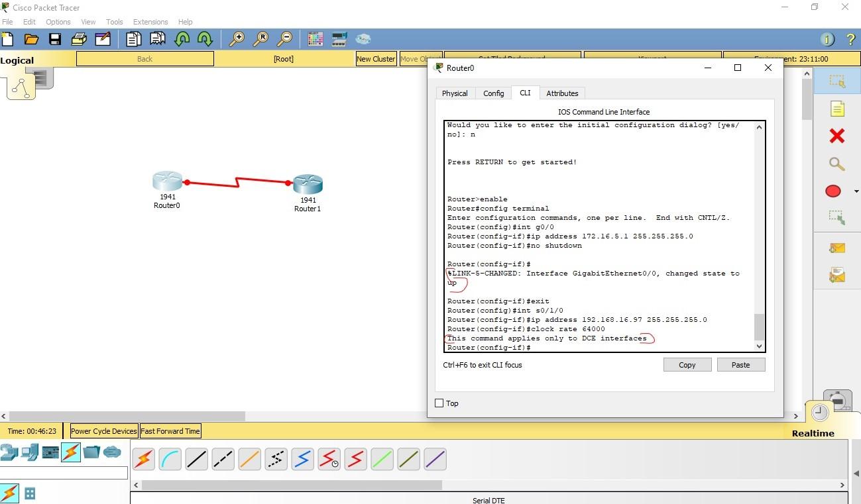Pick the Copper Cross-Over dashed cable
Viewport: 861px width, 504px height.
pyautogui.click(x=223, y=459)
